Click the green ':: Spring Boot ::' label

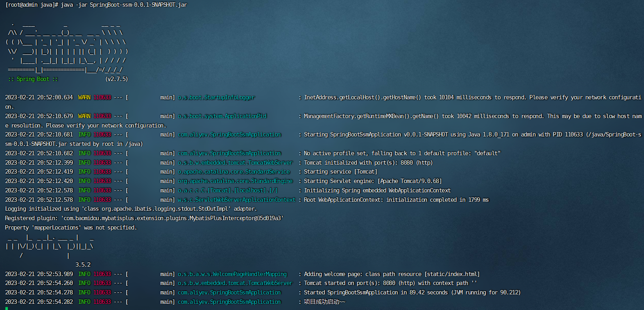[x=33, y=79]
